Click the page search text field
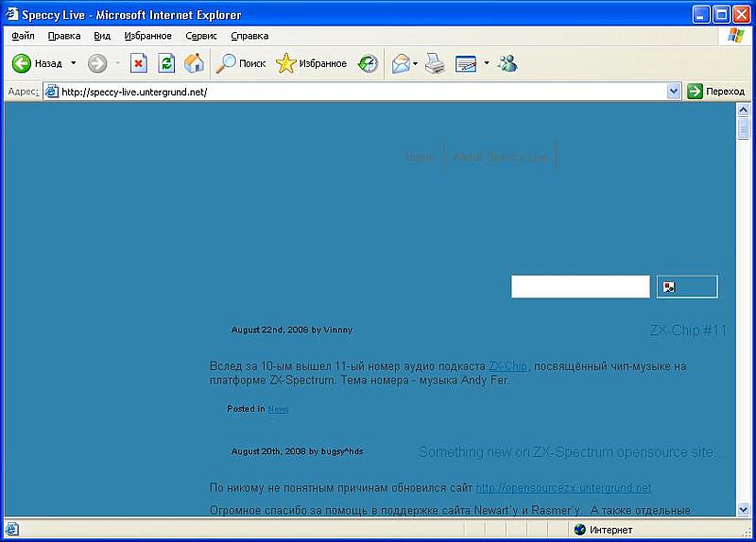Viewport: 756px width, 542px height. (580, 287)
